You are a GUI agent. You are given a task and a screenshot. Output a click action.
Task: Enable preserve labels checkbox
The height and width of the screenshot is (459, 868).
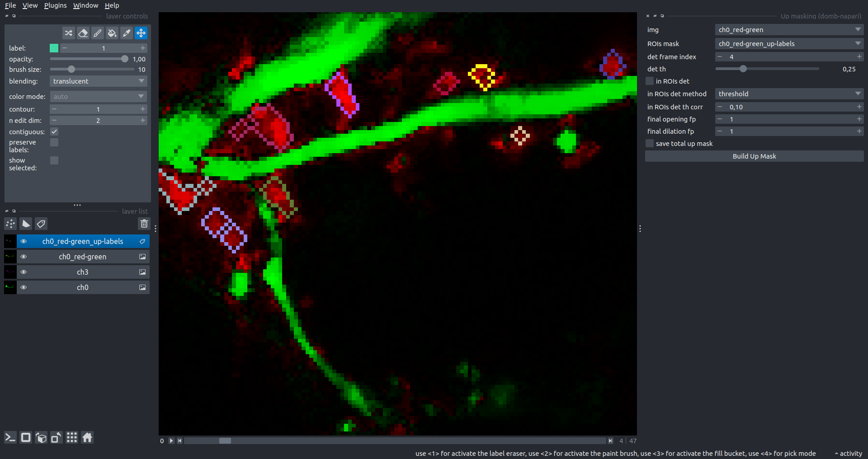[54, 142]
